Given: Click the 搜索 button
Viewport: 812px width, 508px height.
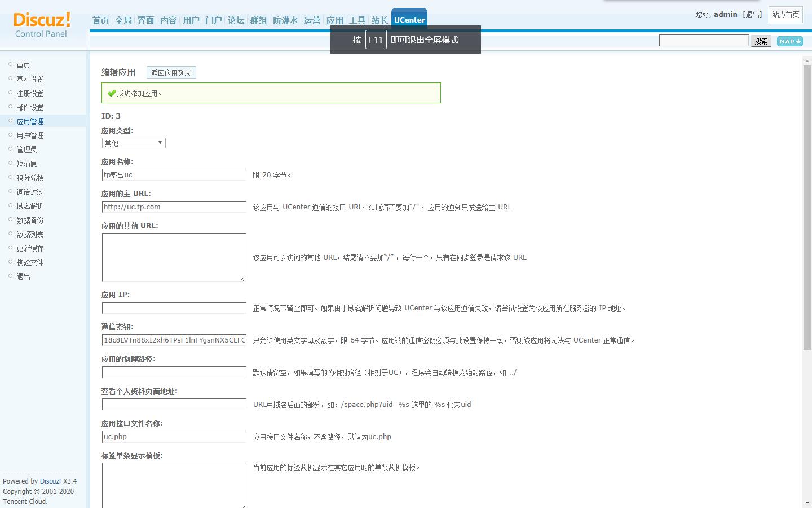Looking at the screenshot, I should pos(761,41).
